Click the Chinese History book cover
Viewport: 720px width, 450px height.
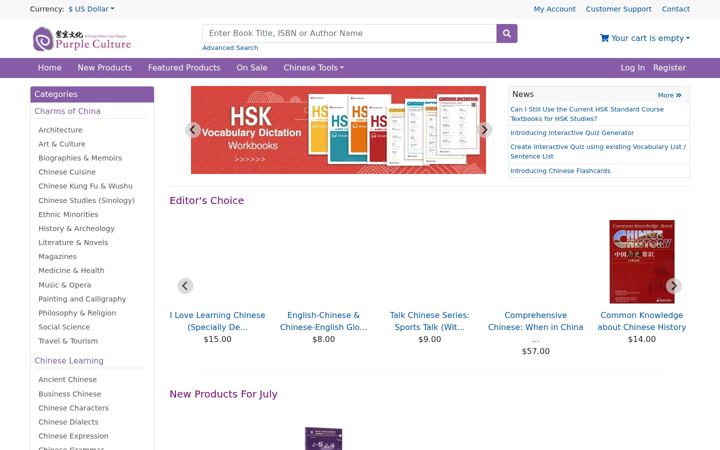(641, 262)
